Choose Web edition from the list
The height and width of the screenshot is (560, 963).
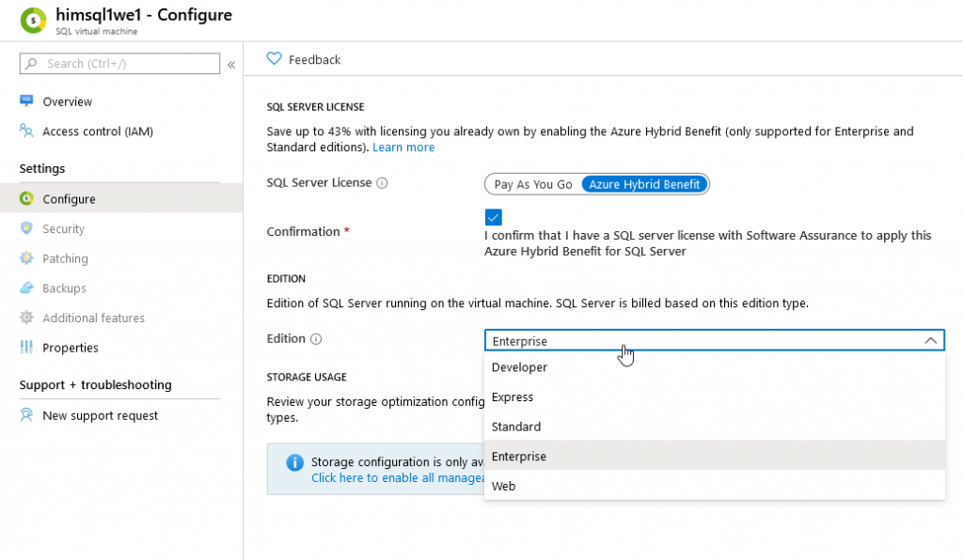pyautogui.click(x=715, y=486)
